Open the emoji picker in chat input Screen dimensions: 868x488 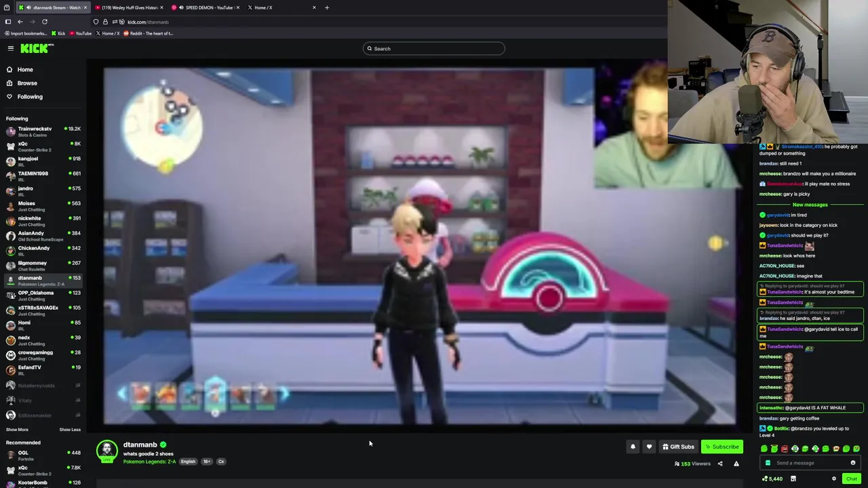(853, 463)
